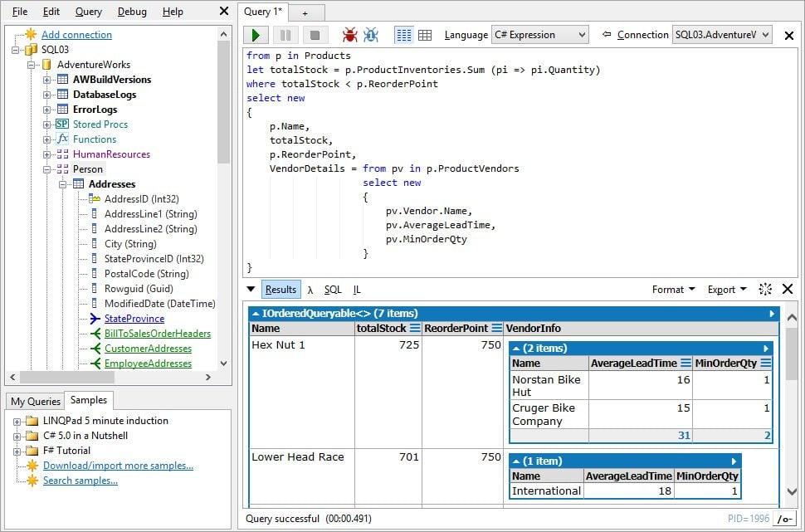This screenshot has height=532, width=805.
Task: Click the Pause query button
Action: 285,35
